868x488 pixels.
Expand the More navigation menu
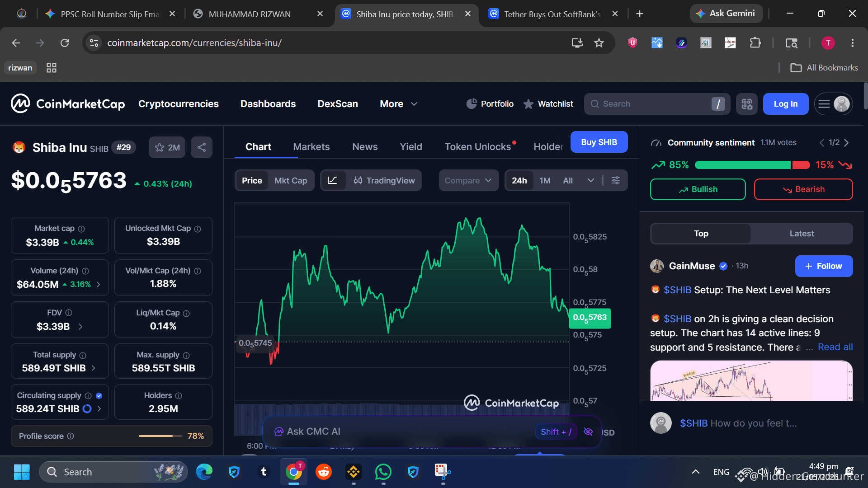[398, 104]
